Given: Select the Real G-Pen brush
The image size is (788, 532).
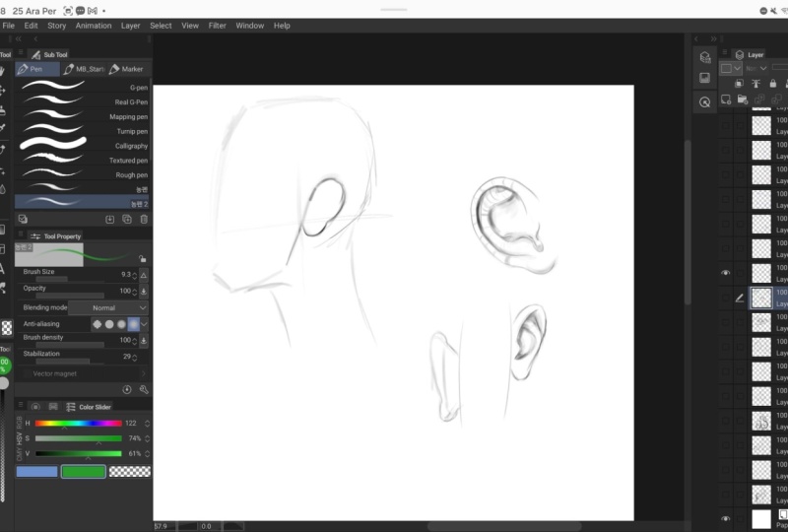Looking at the screenshot, I should [83, 101].
